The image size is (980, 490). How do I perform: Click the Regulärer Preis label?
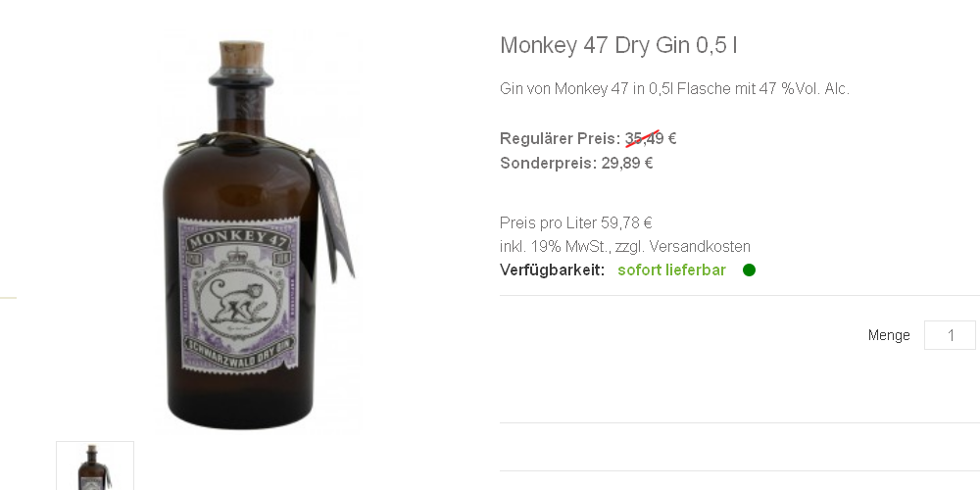(x=560, y=138)
